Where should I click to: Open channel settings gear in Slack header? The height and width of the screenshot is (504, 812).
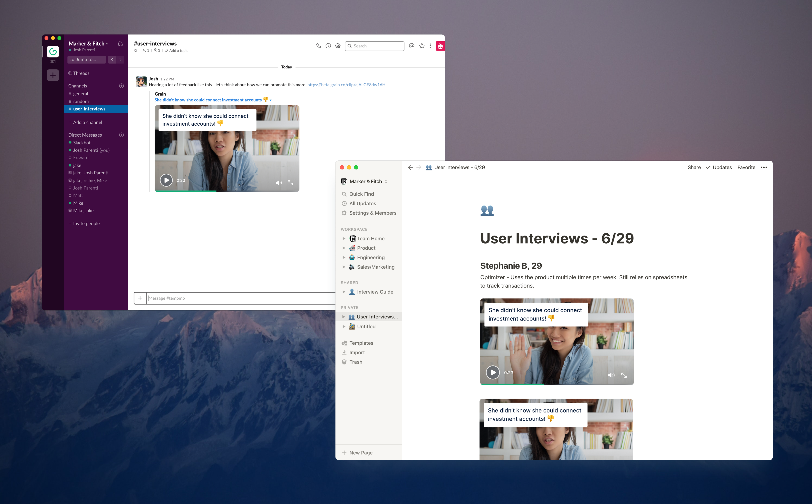[338, 46]
